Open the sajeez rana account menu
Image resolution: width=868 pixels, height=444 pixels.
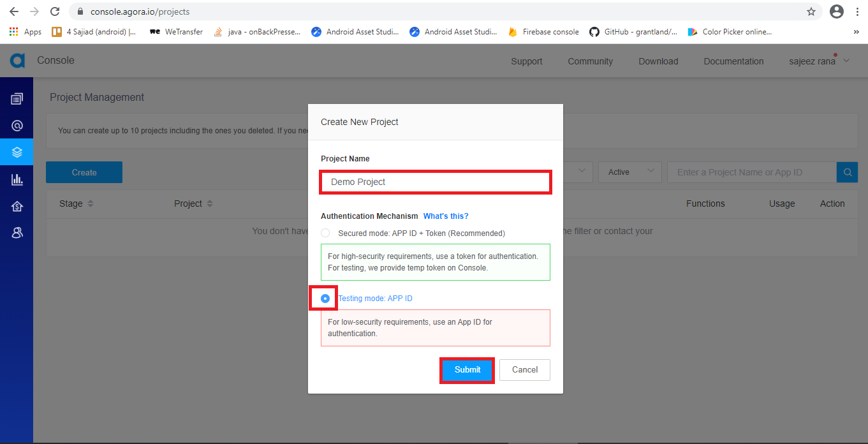click(819, 61)
